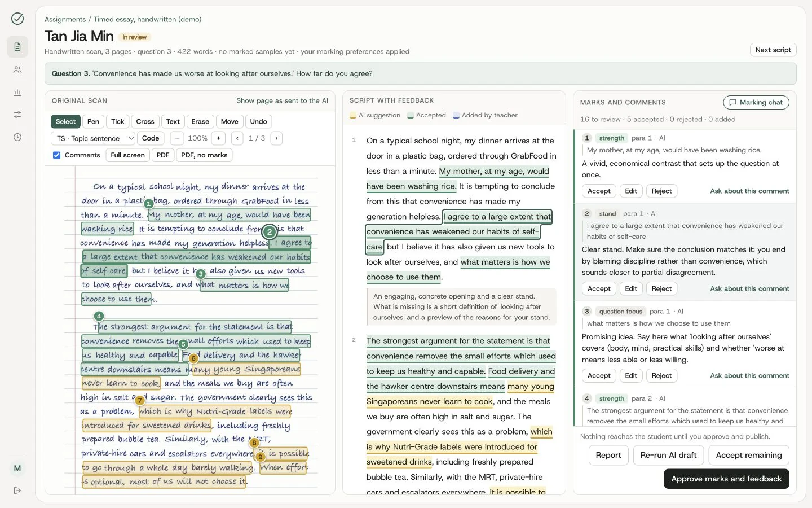This screenshot has height=508, width=812.
Task: Click Approve marks and feedback
Action: (x=726, y=479)
